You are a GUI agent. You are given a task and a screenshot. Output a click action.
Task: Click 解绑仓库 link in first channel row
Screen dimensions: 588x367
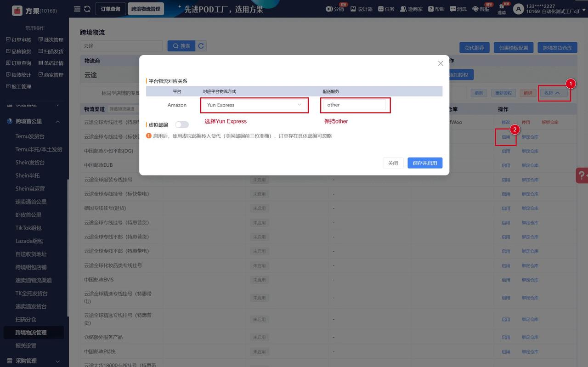pos(550,122)
